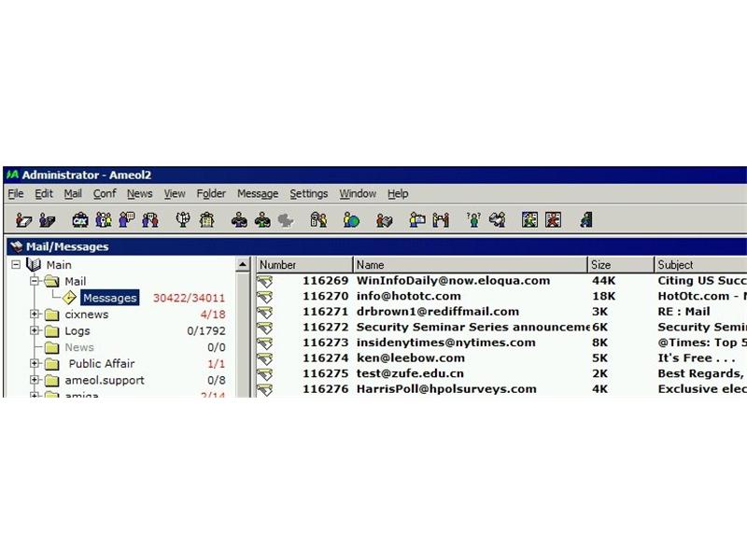Click the Mail open folder icon
This screenshot has width=747, height=560.
tap(51, 281)
